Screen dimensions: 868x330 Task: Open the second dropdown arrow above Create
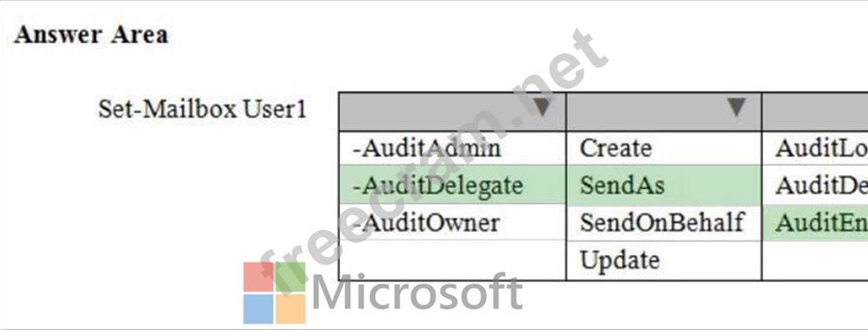click(x=736, y=107)
